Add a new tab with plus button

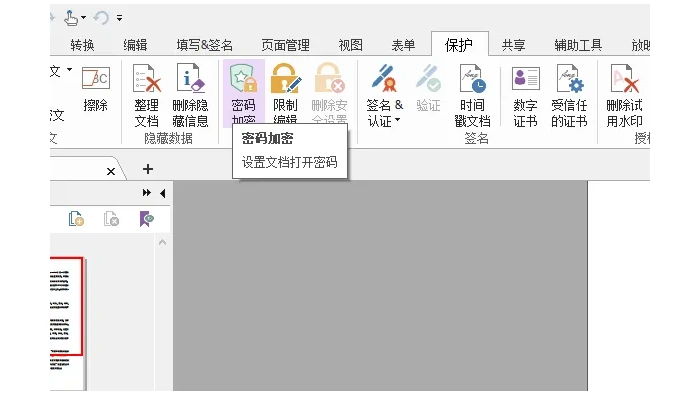coord(148,169)
